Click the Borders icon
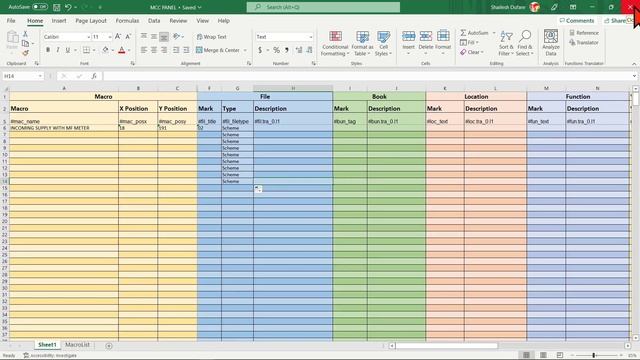 [x=86, y=50]
